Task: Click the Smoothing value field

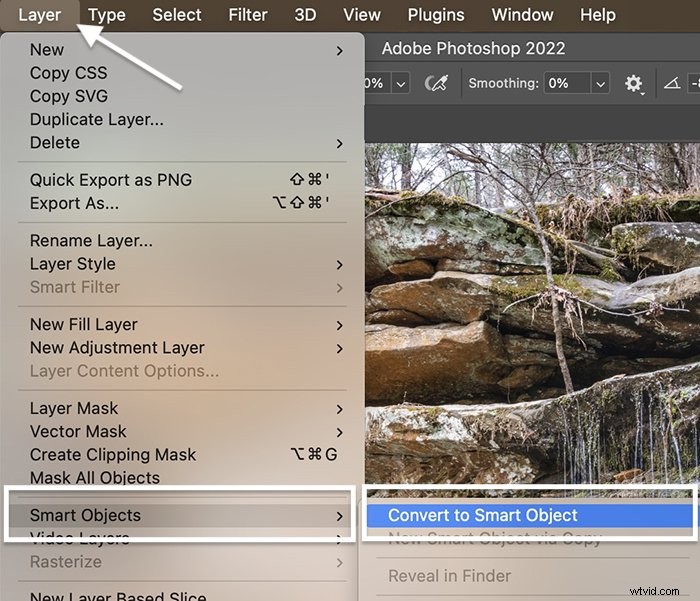Action: click(567, 83)
